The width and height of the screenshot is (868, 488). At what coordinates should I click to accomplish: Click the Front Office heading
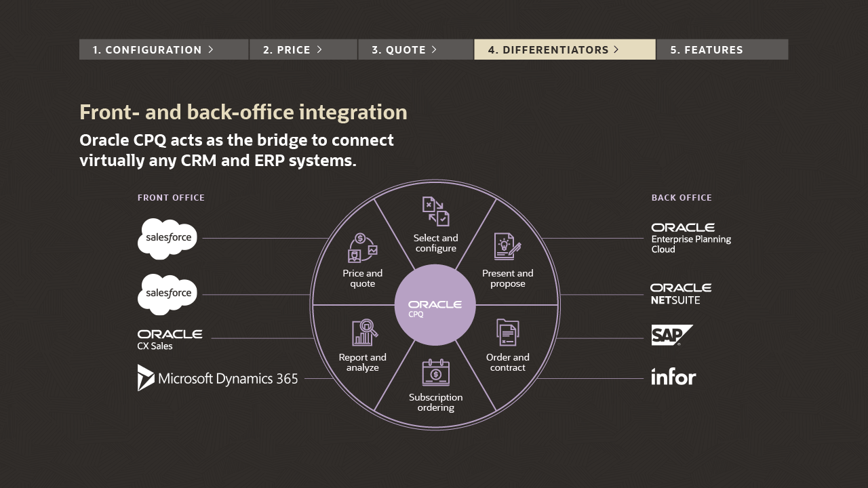[x=171, y=198]
